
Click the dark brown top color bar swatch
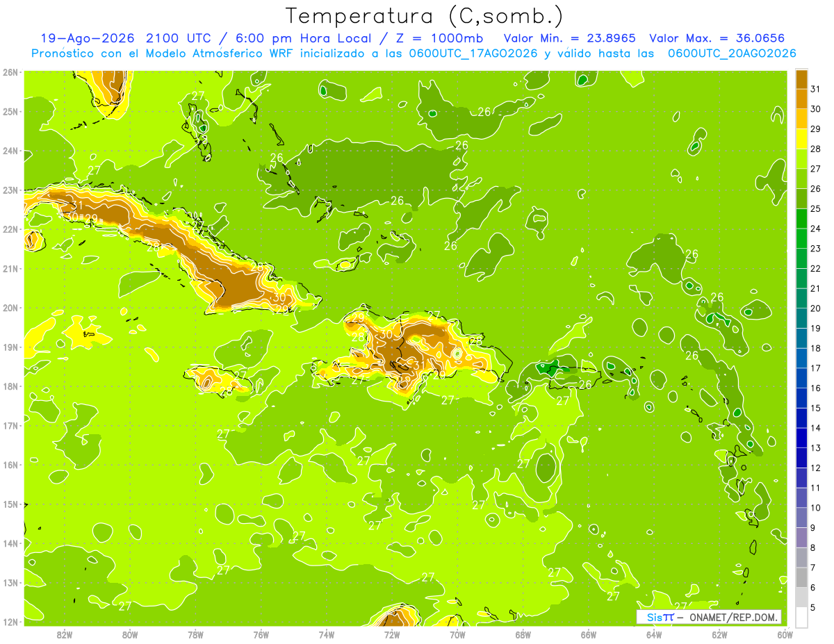(801, 79)
